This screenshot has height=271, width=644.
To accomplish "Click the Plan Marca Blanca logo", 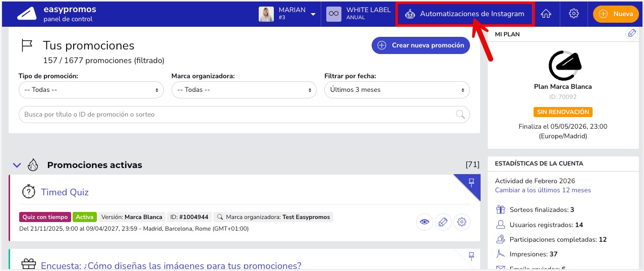I will click(564, 64).
